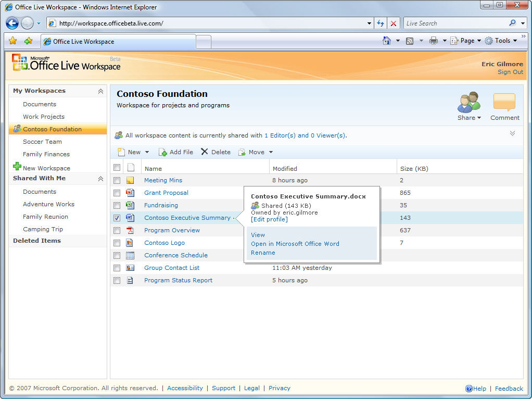Expand the New dropdown arrow
532x399 pixels.
[147, 152]
